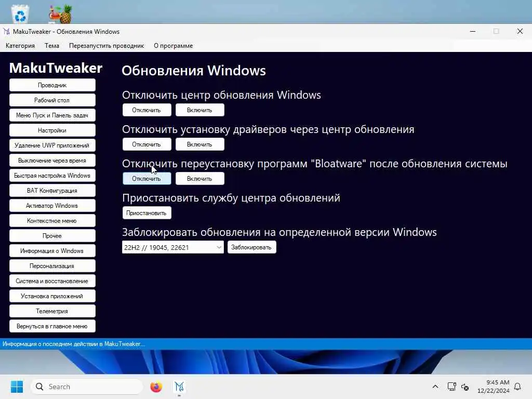
Task: Click the Заблокировать button
Action: click(252, 247)
